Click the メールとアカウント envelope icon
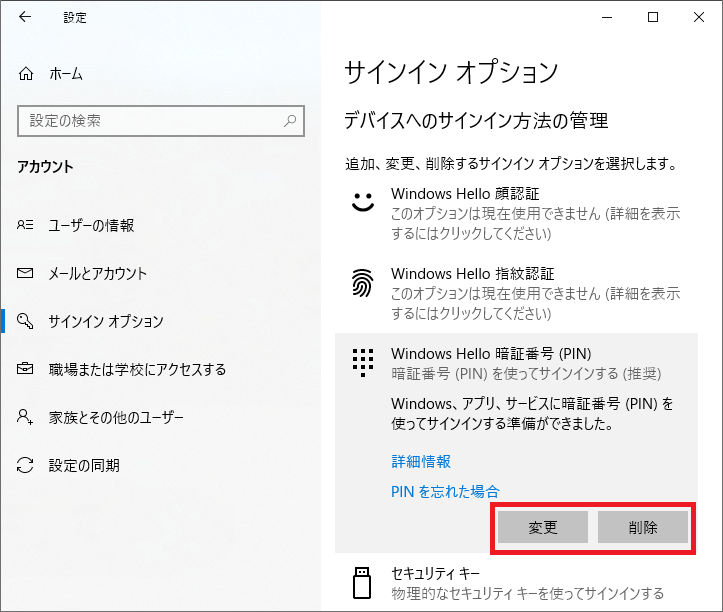 [x=25, y=273]
